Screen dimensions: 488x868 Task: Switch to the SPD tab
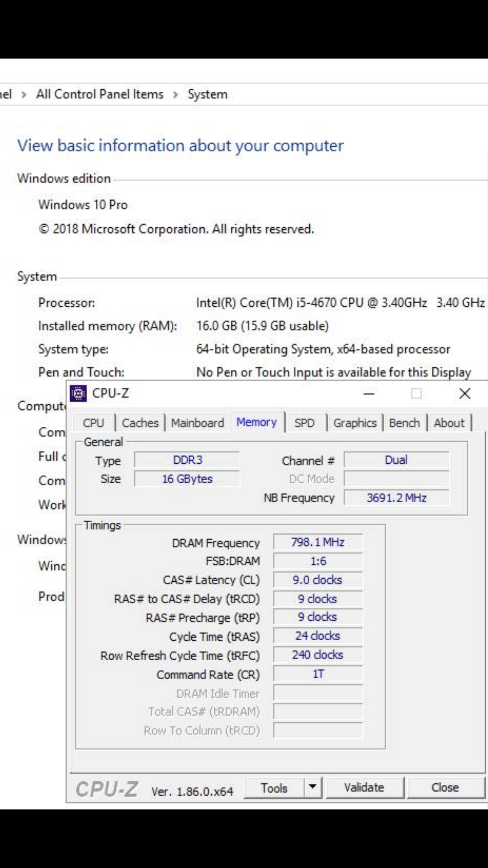click(x=304, y=423)
